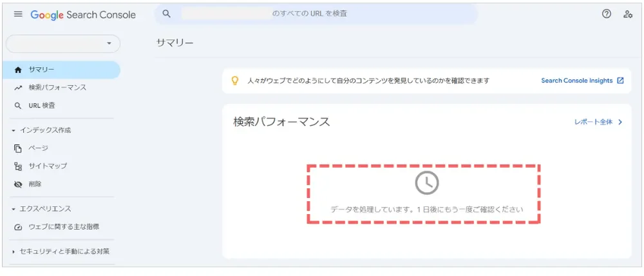Open the property selector dropdown

point(63,44)
